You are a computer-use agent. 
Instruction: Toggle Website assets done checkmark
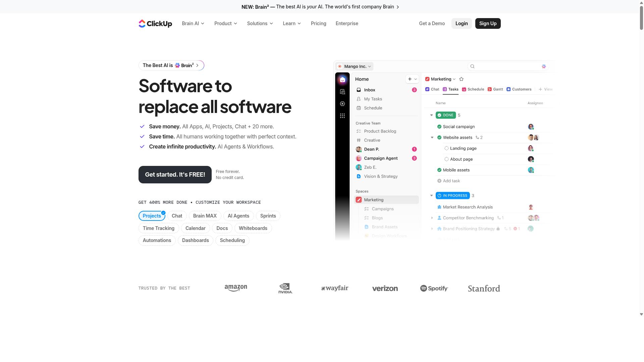click(x=439, y=137)
